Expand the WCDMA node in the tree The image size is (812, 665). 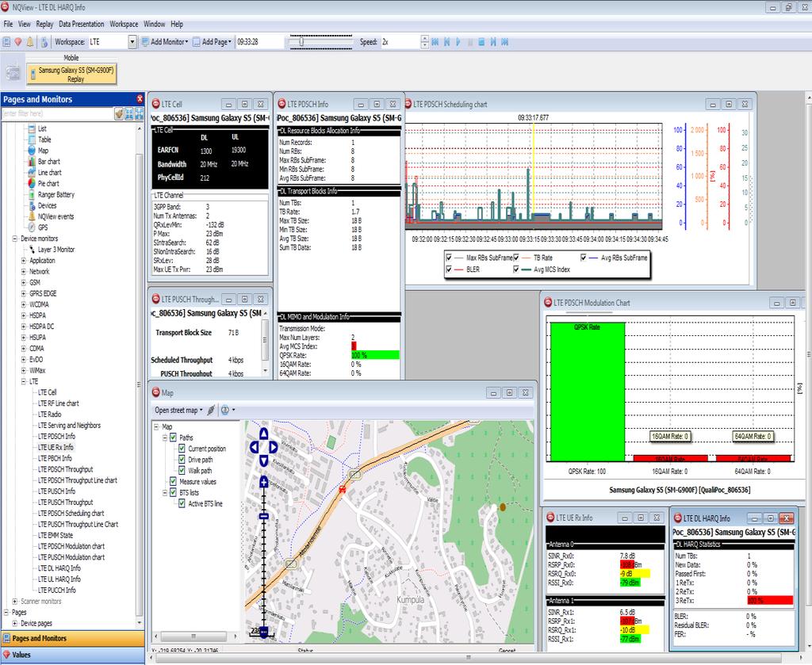(x=23, y=304)
